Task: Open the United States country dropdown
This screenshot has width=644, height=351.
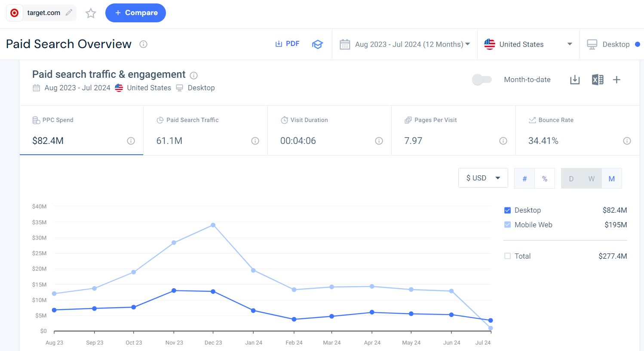Action: pyautogui.click(x=528, y=44)
